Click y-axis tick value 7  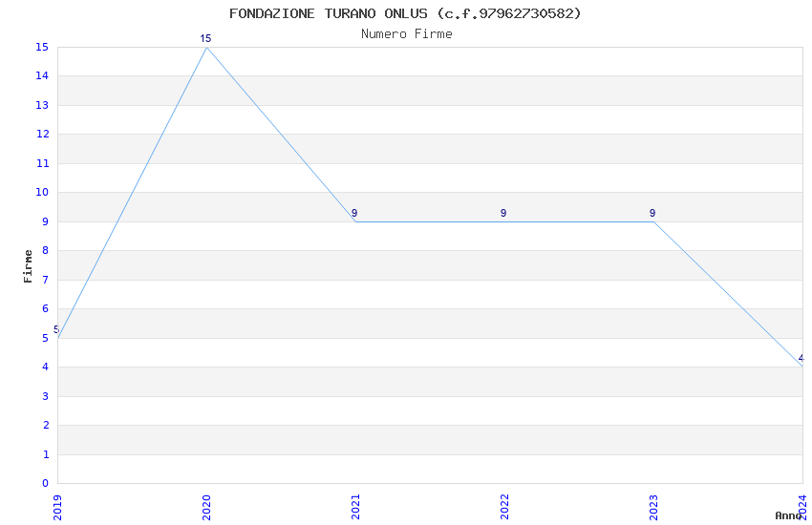pyautogui.click(x=46, y=280)
